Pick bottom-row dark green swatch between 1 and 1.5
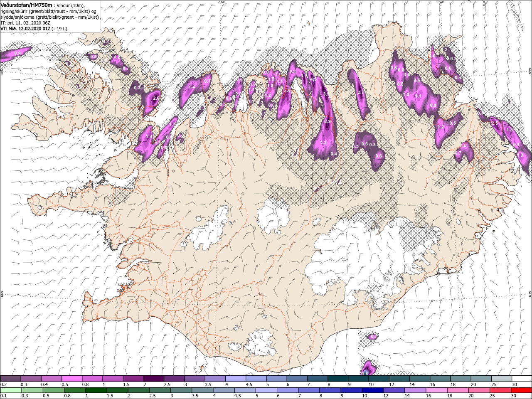This screenshot has width=532, height=399. point(96,390)
